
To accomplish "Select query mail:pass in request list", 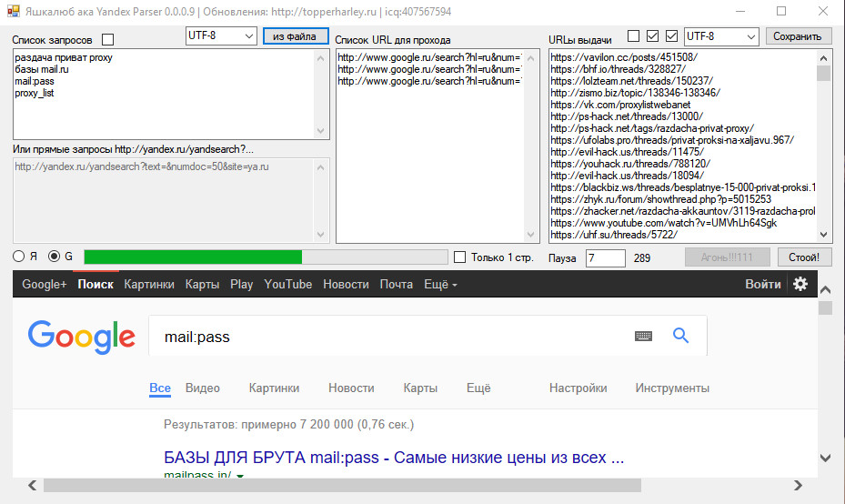I will click(35, 81).
